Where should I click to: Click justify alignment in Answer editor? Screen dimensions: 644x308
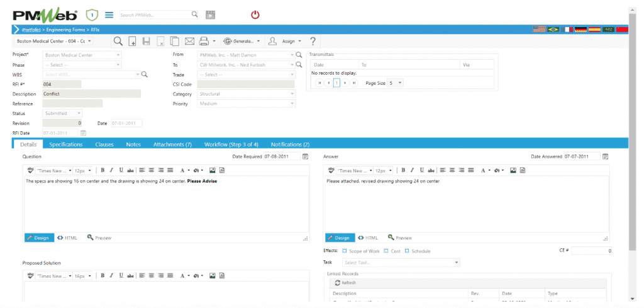pos(470,170)
